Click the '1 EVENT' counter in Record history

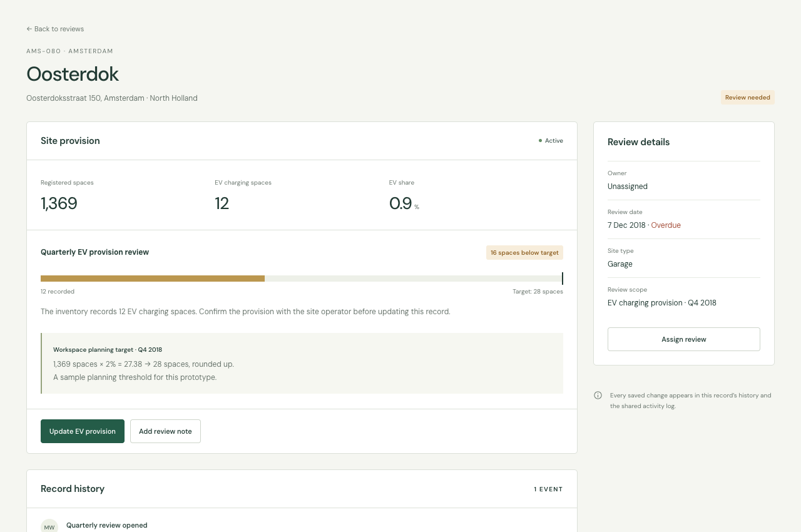coord(548,489)
